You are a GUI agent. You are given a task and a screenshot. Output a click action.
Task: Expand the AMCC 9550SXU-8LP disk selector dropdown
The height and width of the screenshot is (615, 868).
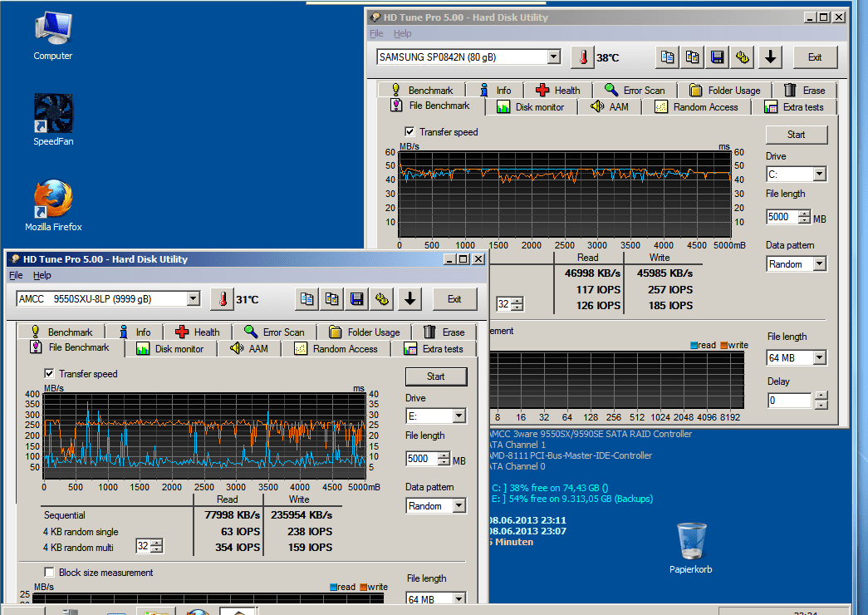point(194,299)
